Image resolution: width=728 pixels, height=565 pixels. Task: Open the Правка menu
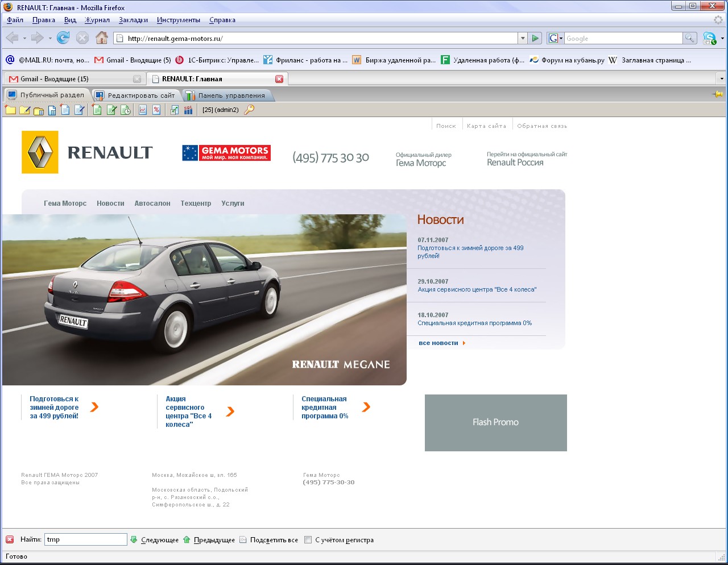click(44, 20)
